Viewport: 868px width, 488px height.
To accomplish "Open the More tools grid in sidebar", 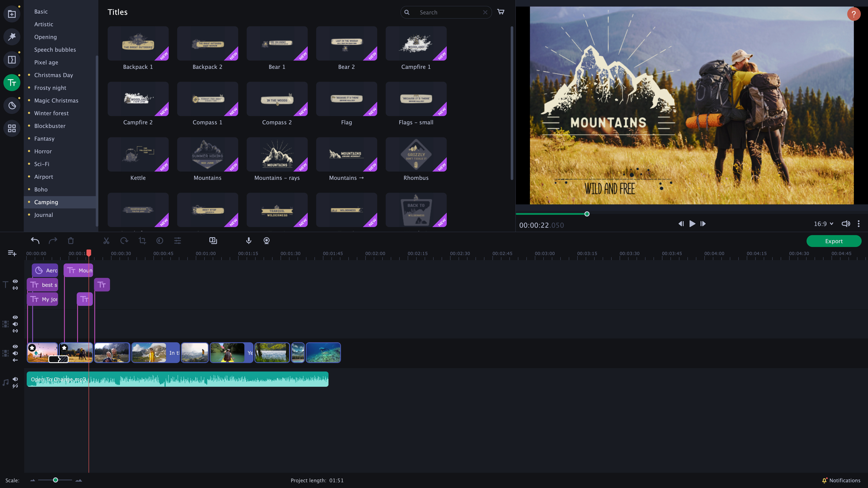I will point(12,128).
